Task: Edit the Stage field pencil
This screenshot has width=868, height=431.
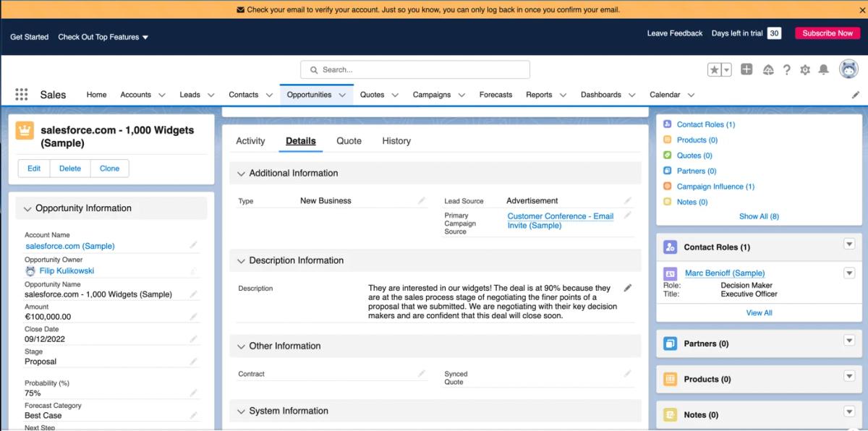Action: 193,361
